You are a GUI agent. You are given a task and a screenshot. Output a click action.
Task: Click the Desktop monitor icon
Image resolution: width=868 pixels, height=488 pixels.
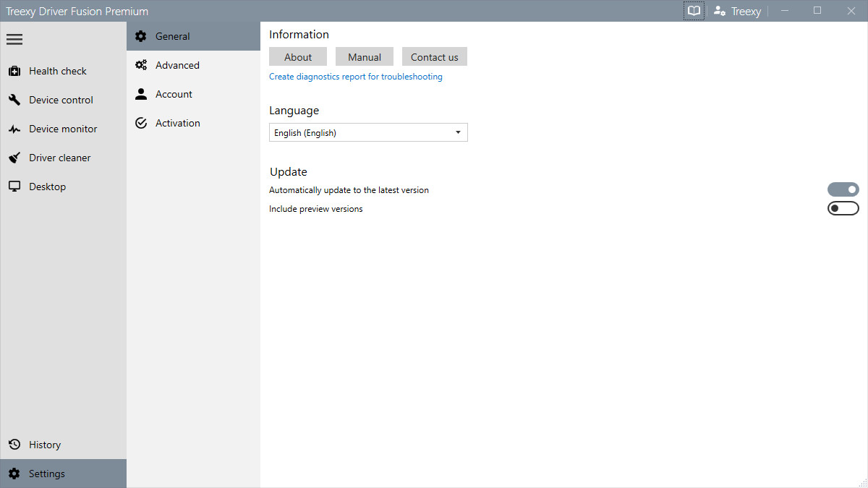pyautogui.click(x=14, y=187)
